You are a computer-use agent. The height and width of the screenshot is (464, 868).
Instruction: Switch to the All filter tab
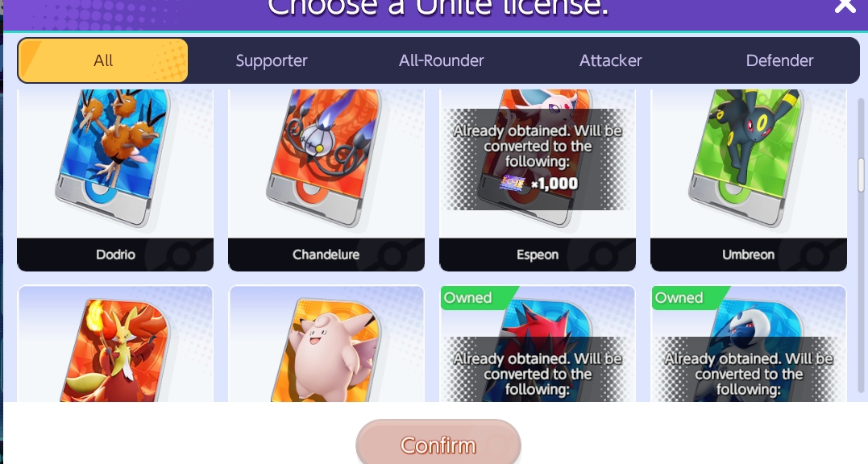[x=103, y=60]
